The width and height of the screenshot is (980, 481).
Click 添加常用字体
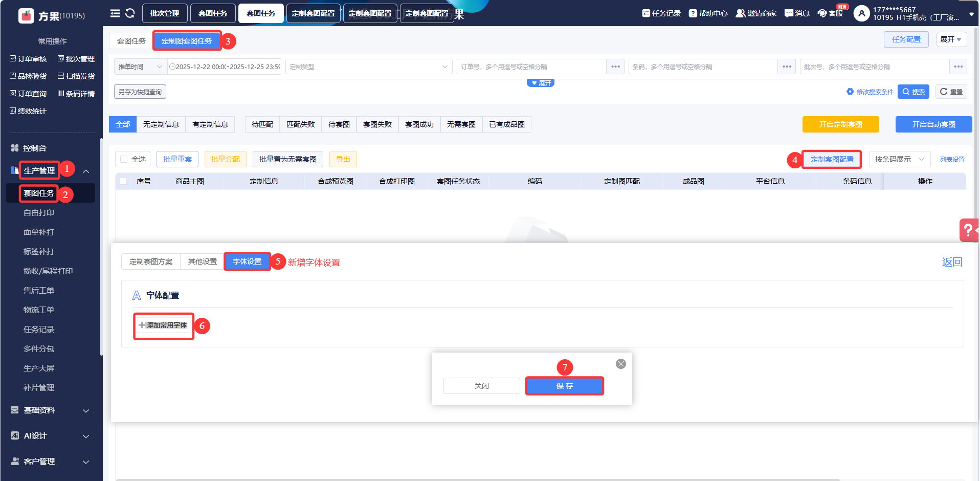tap(163, 325)
